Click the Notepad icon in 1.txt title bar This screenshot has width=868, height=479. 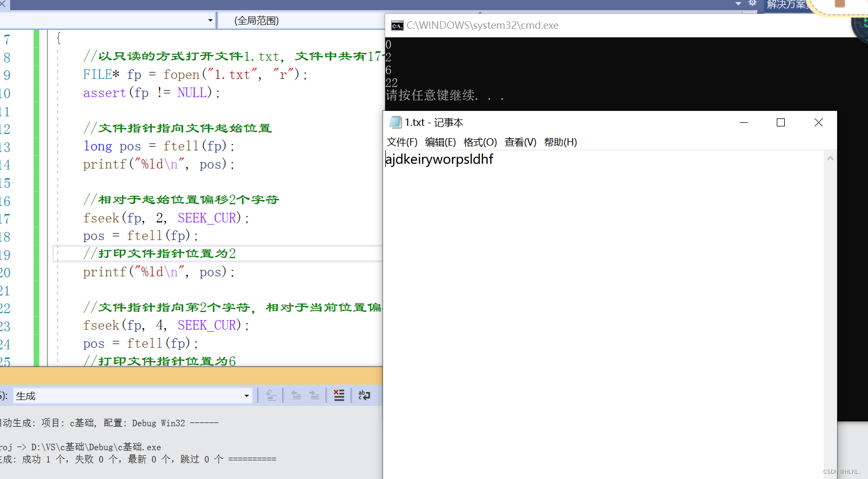tap(395, 122)
